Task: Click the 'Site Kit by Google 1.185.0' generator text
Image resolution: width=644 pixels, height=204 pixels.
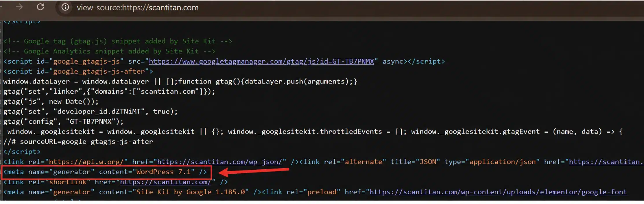Action: [x=191, y=192]
